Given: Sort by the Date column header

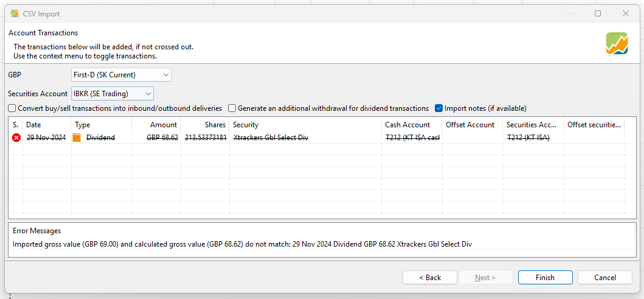Looking at the screenshot, I should click(x=46, y=125).
